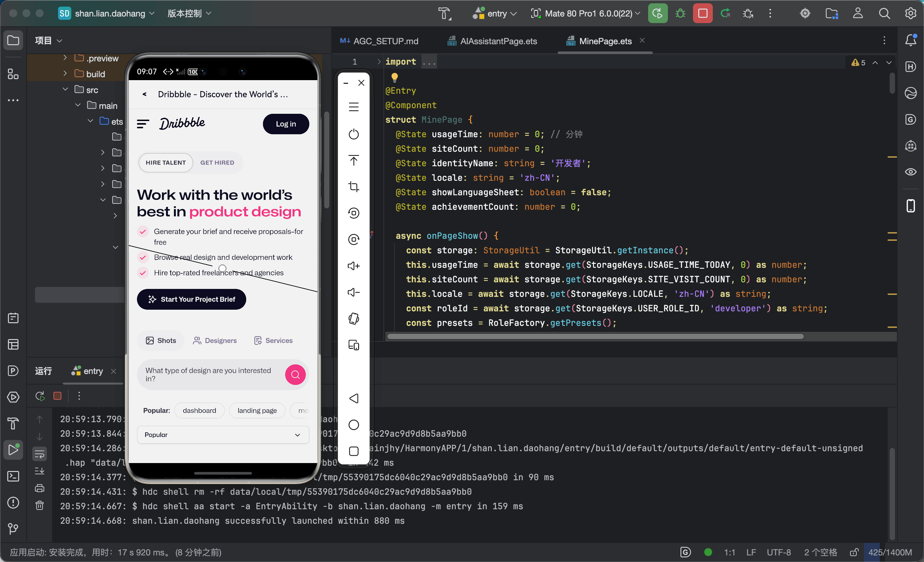Click the landing page popular tag

click(257, 410)
